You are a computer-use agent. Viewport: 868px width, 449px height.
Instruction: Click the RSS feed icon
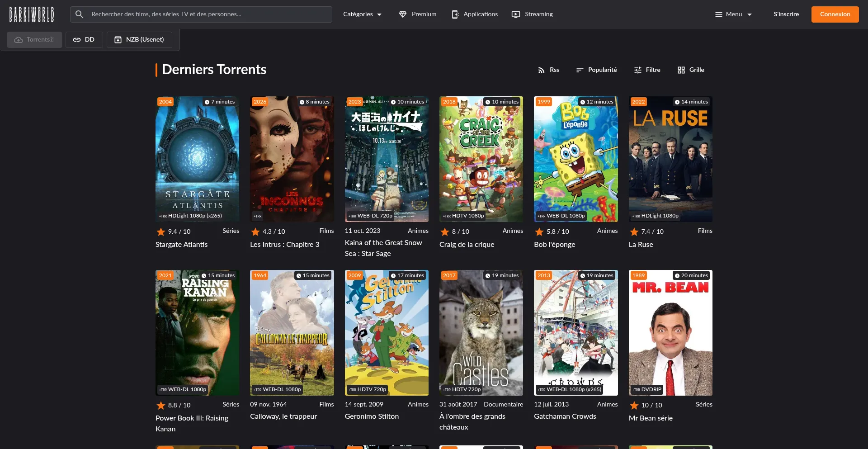541,70
